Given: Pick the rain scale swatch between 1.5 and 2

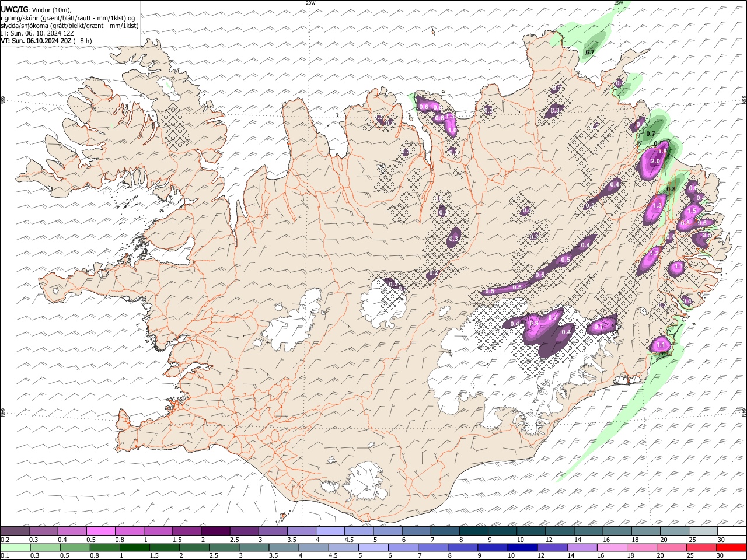Looking at the screenshot, I should [x=164, y=548].
